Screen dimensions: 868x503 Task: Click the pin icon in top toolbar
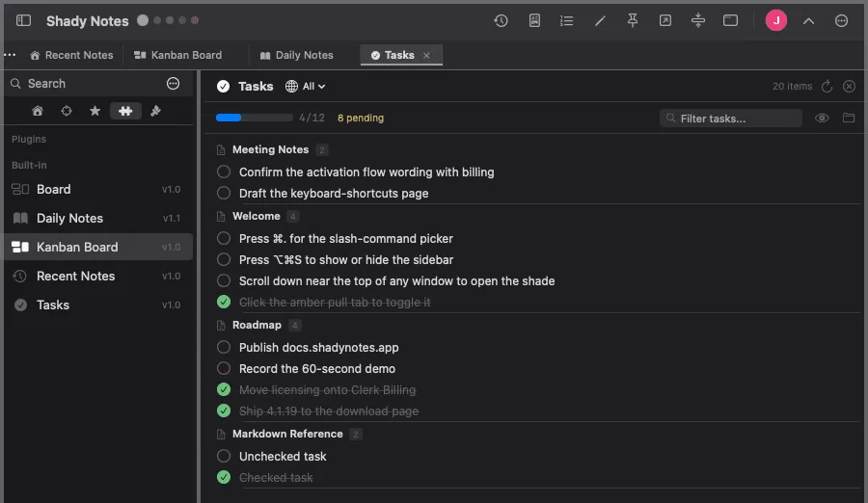click(632, 20)
